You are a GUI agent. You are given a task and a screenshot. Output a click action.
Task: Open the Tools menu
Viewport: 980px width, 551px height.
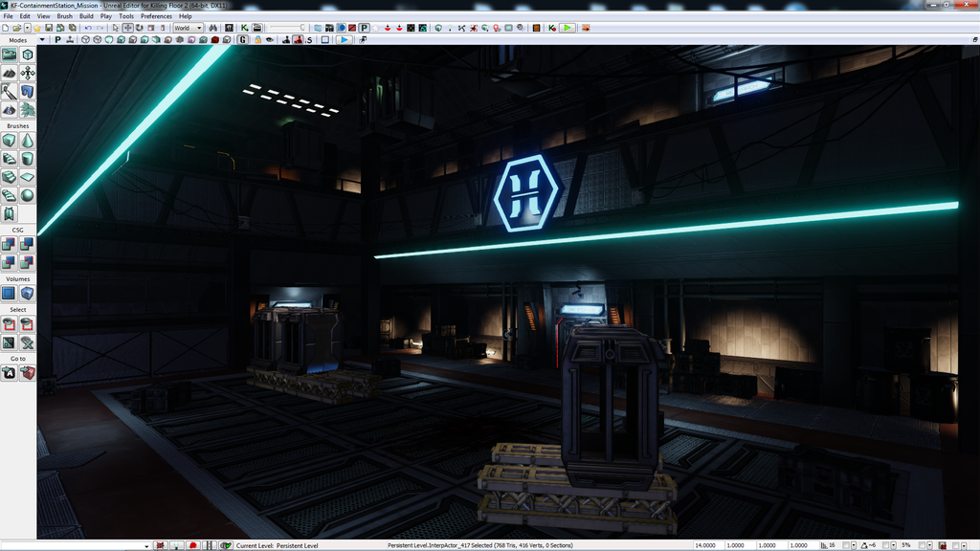pos(126,16)
